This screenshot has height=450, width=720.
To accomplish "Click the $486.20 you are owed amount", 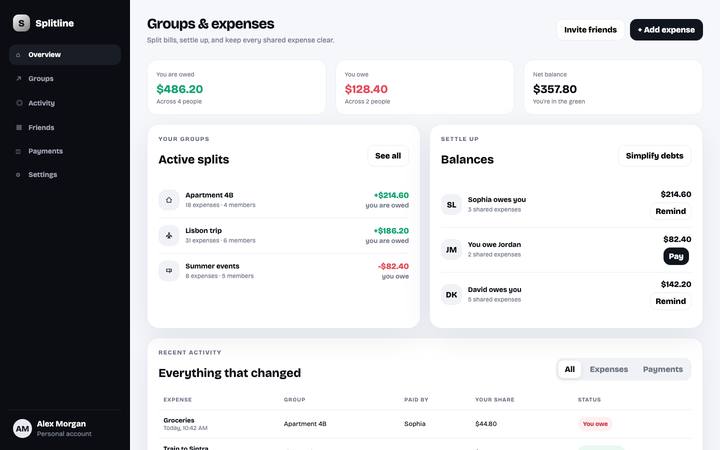I will point(180,89).
